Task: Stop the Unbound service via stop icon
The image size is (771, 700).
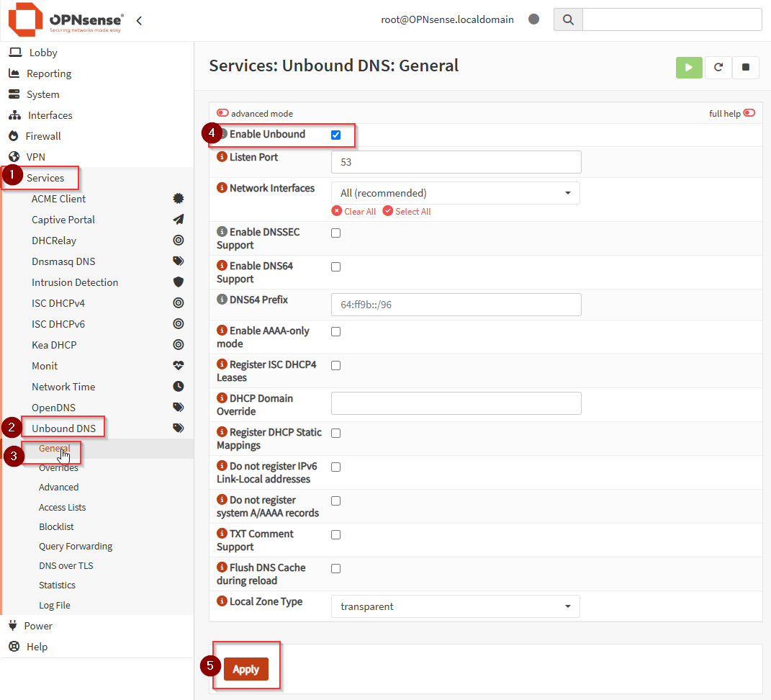Action: [745, 68]
